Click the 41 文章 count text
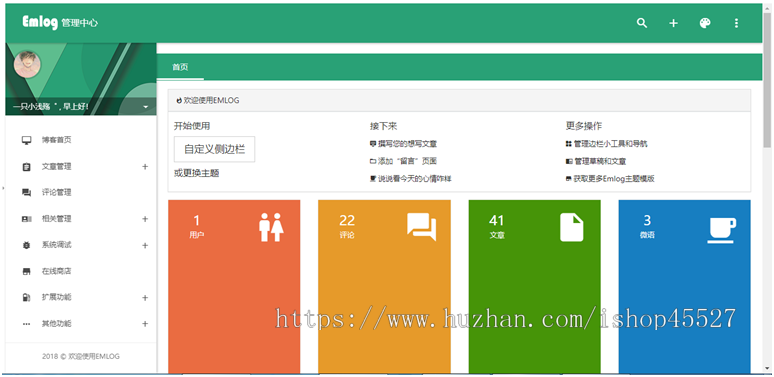 click(x=497, y=226)
